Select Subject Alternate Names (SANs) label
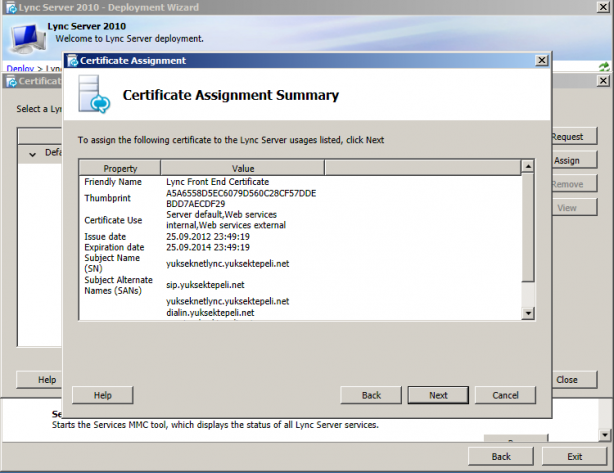Screen dimensions: 614x473 pos(118,285)
